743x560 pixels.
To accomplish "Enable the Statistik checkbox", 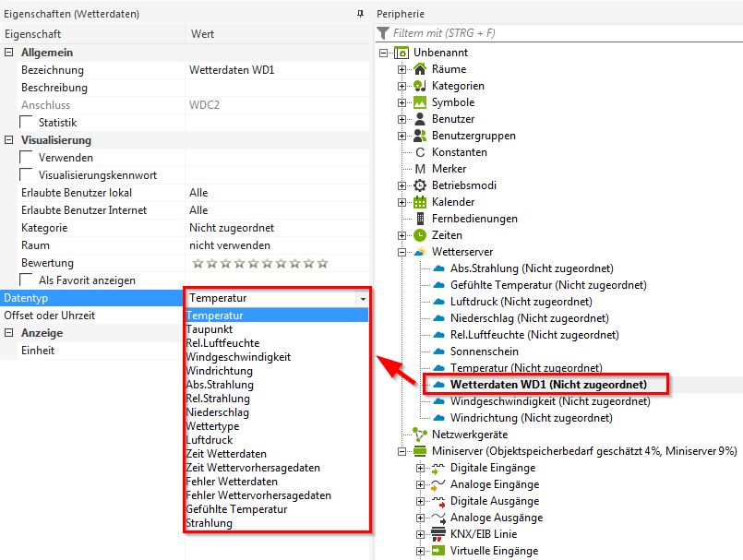I will coord(27,123).
